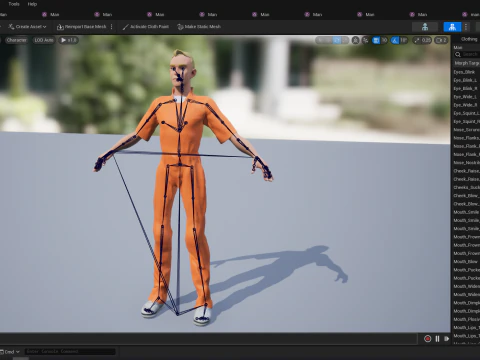Viewport: 480px width, 360px height.
Task: Open the dots menu beside Mesh mode icon
Action: [466, 27]
